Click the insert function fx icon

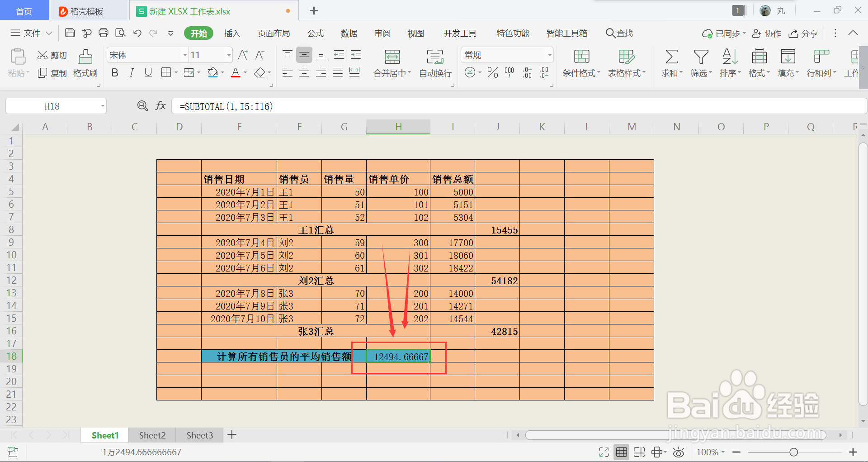click(160, 106)
